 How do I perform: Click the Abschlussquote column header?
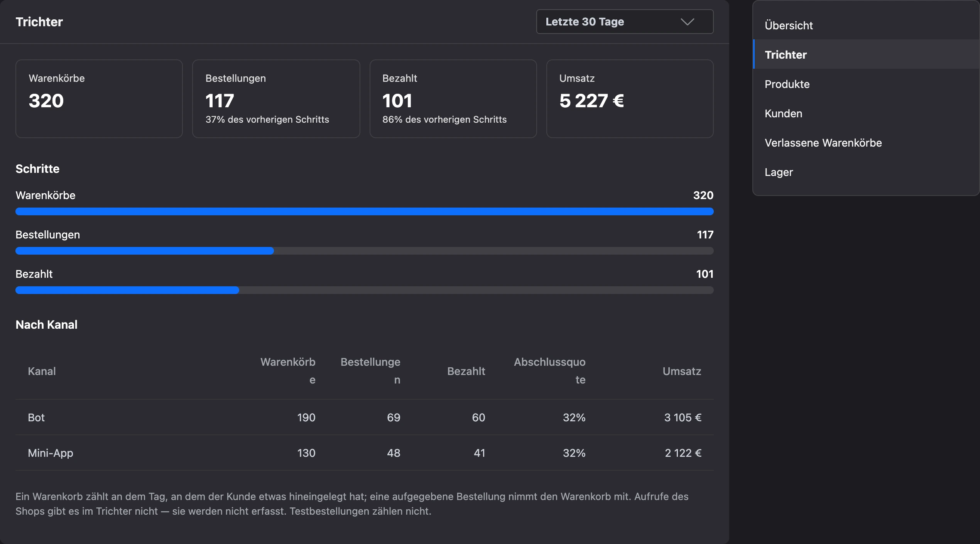549,371
